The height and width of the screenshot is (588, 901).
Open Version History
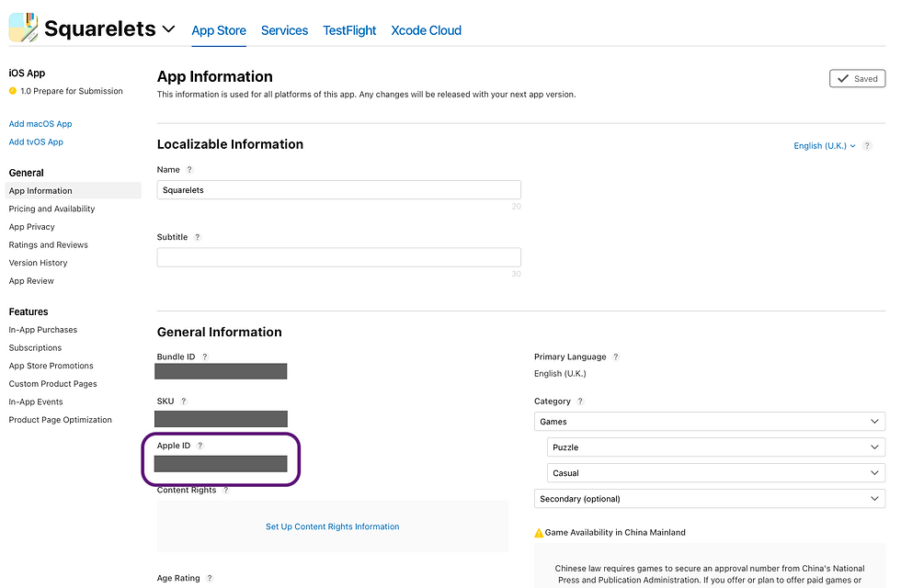click(38, 263)
